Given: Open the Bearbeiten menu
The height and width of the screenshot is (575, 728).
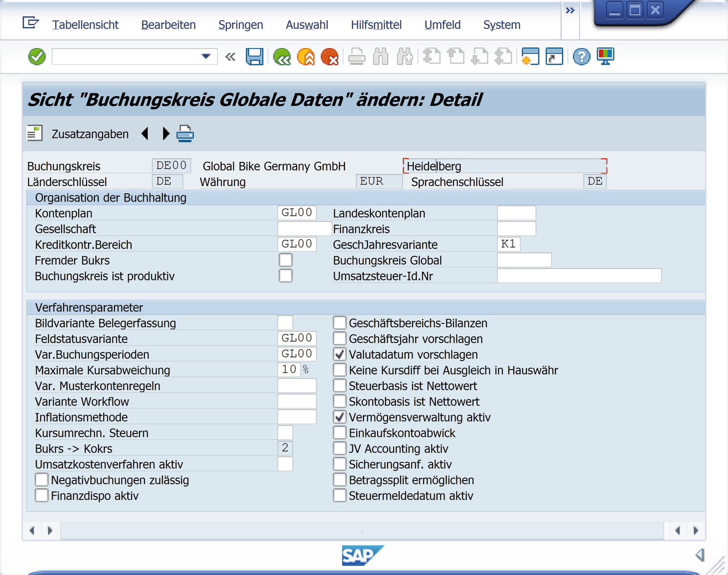Looking at the screenshot, I should point(168,25).
